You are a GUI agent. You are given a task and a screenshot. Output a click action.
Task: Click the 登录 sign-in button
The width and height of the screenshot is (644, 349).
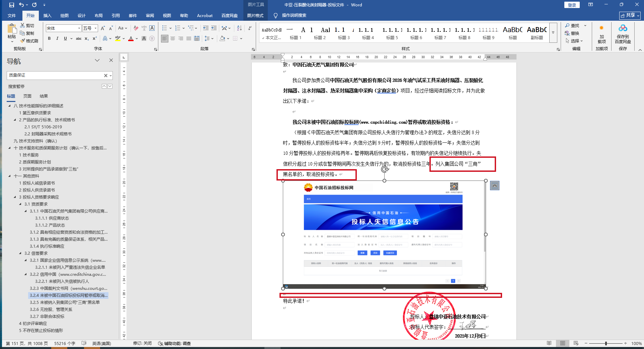[x=572, y=5]
